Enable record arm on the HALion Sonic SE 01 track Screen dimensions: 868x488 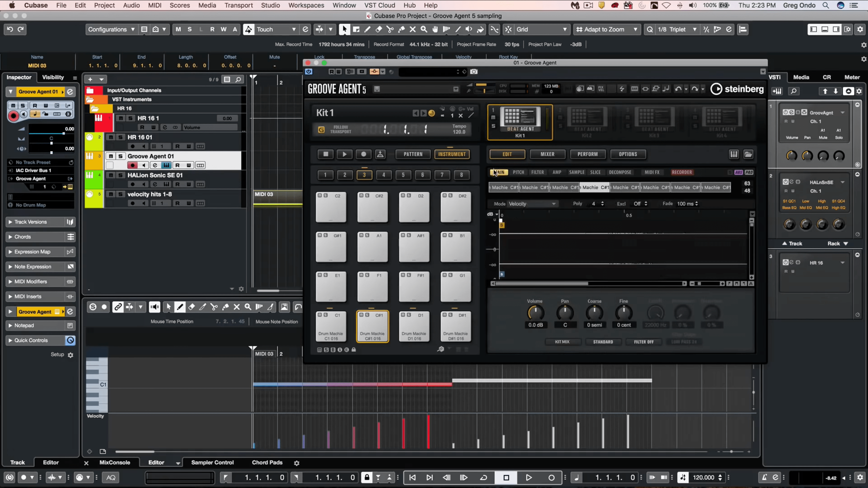tap(133, 184)
